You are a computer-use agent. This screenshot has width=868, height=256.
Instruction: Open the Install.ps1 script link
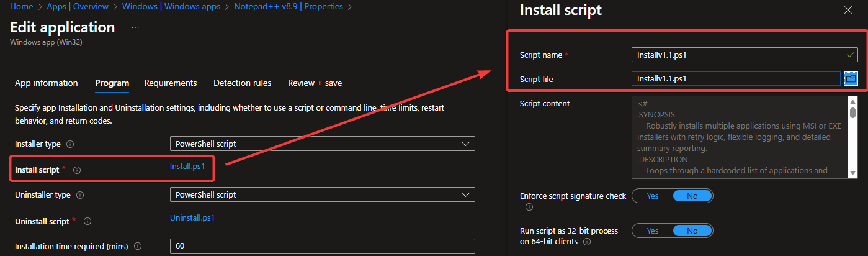187,166
